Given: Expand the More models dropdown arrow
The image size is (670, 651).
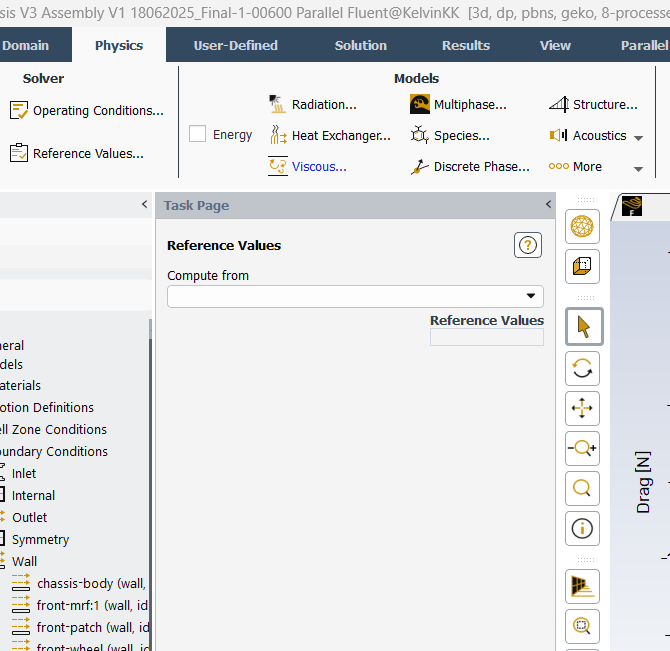Looking at the screenshot, I should [638, 169].
